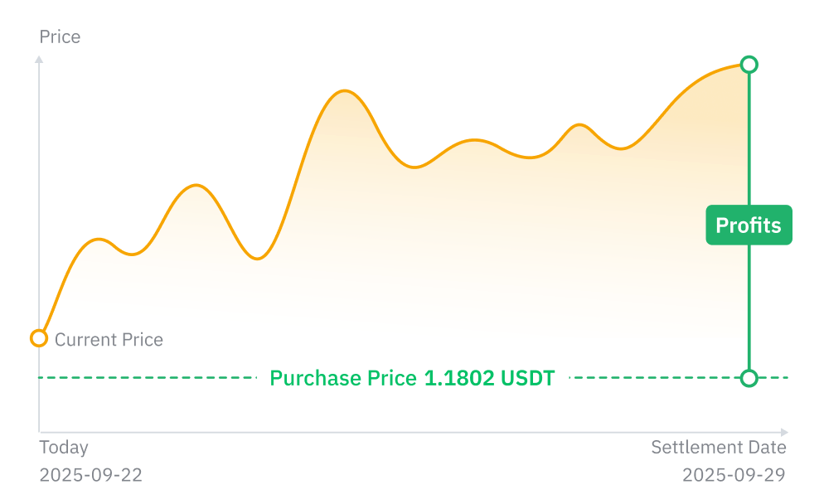Click the 1.1802 USDT value
The width and height of the screenshot is (824, 504).
click(489, 378)
